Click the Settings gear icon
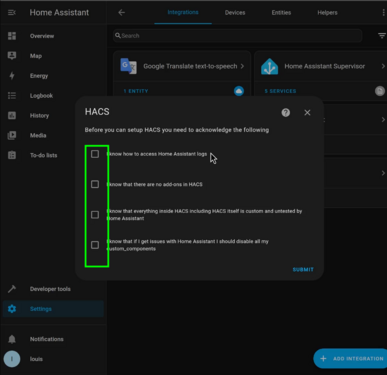 (12, 309)
